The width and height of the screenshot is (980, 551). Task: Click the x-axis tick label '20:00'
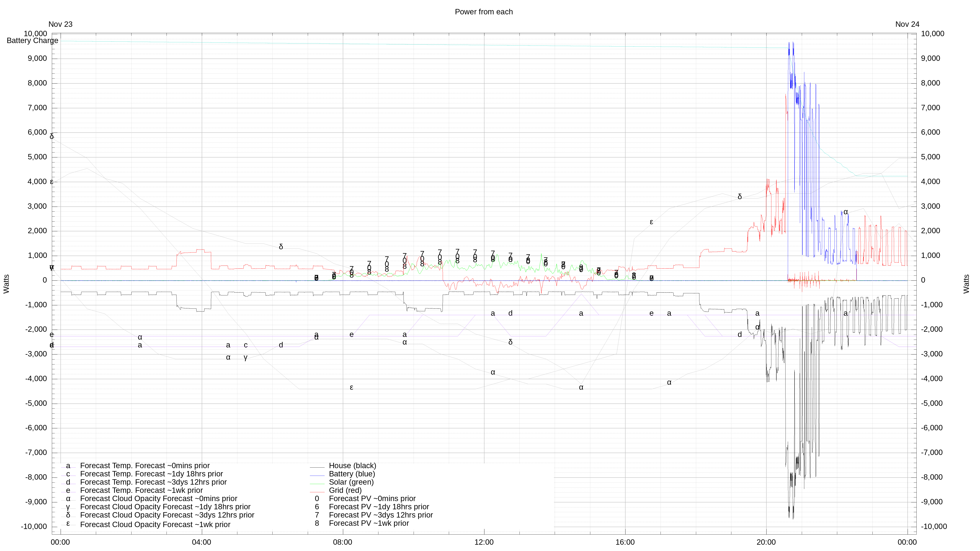[766, 542]
